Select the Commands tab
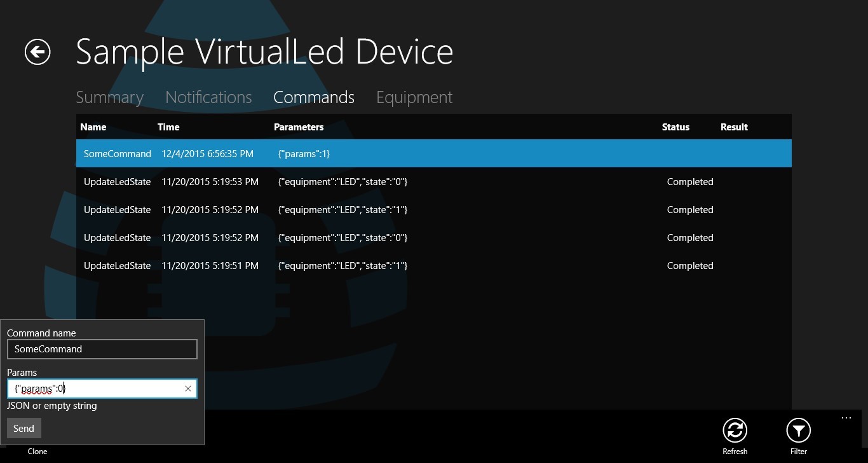 314,97
